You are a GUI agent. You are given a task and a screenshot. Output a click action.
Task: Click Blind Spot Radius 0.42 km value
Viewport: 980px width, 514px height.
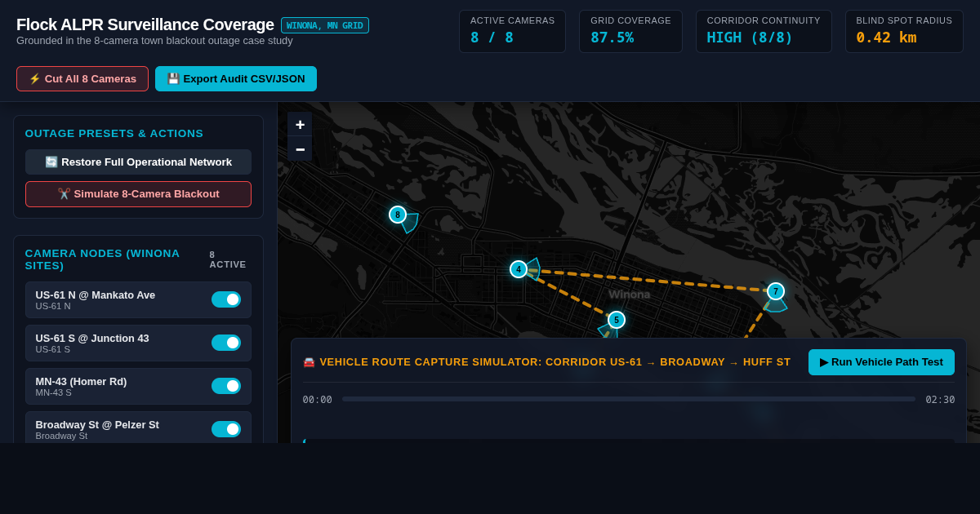886,38
